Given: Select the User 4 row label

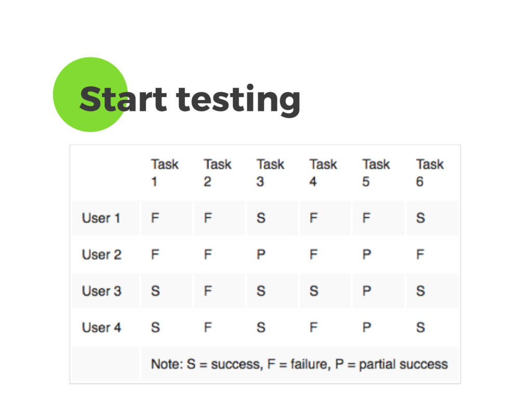Looking at the screenshot, I should 102,328.
